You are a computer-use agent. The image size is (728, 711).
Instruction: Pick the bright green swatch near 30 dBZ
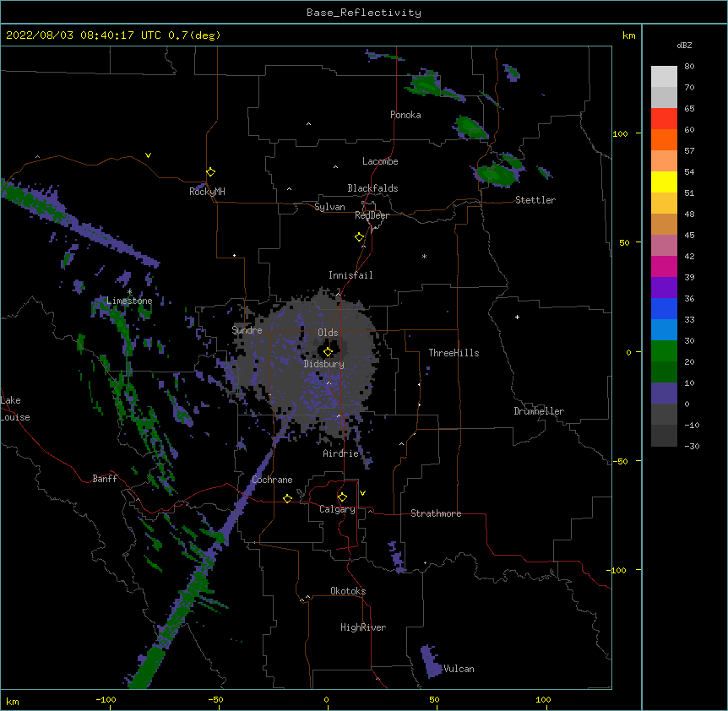click(664, 351)
